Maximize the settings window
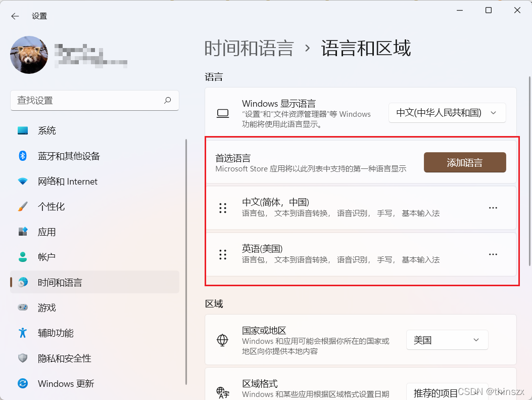 coord(488,10)
